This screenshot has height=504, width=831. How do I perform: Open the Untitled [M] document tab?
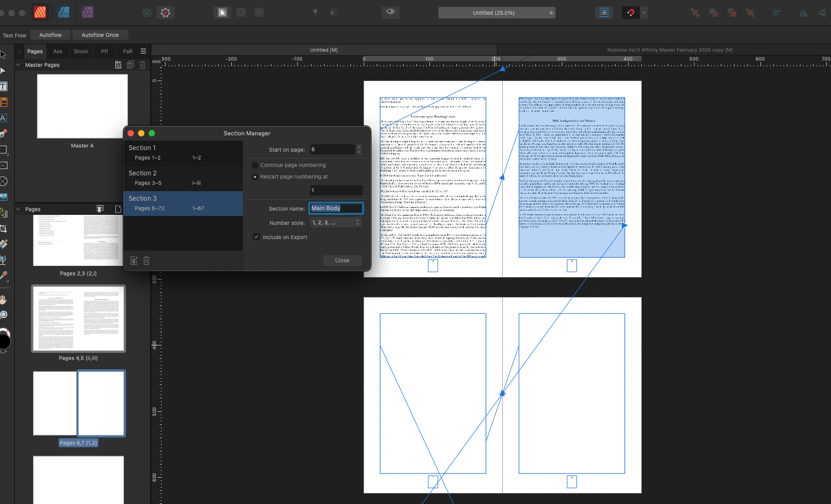tap(324, 50)
